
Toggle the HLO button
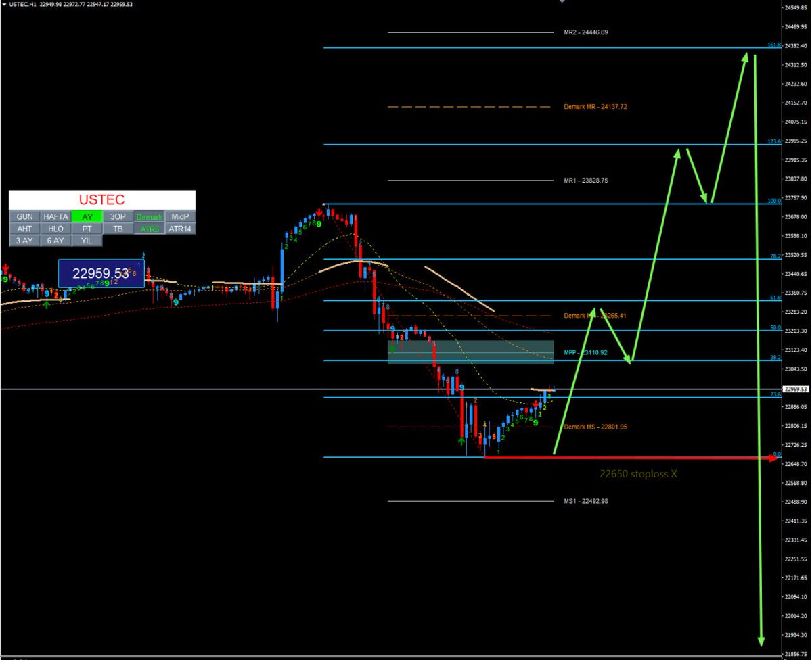coord(55,229)
